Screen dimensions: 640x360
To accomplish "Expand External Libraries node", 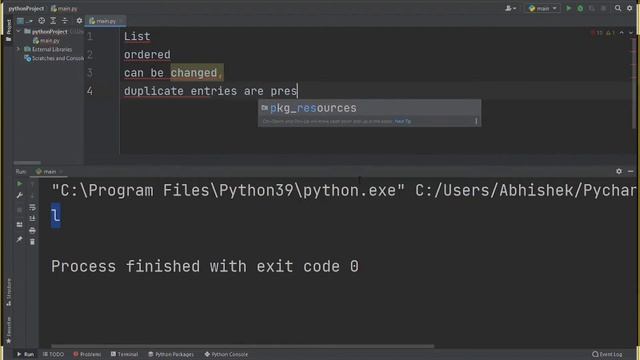I will click(18, 49).
